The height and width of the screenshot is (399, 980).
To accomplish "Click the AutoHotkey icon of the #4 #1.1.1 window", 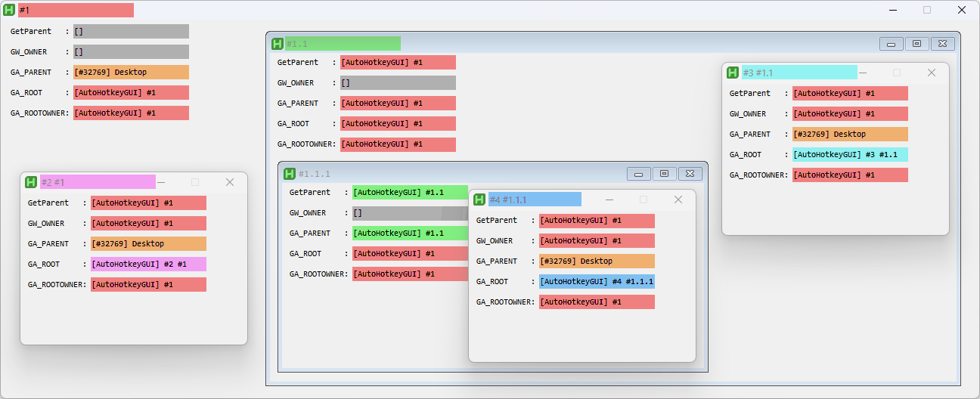I will [479, 199].
